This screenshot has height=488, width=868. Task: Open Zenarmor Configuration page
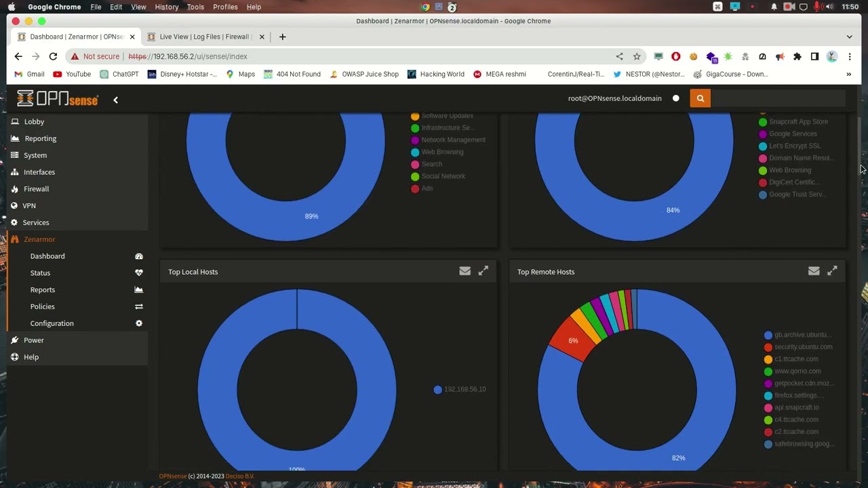52,323
